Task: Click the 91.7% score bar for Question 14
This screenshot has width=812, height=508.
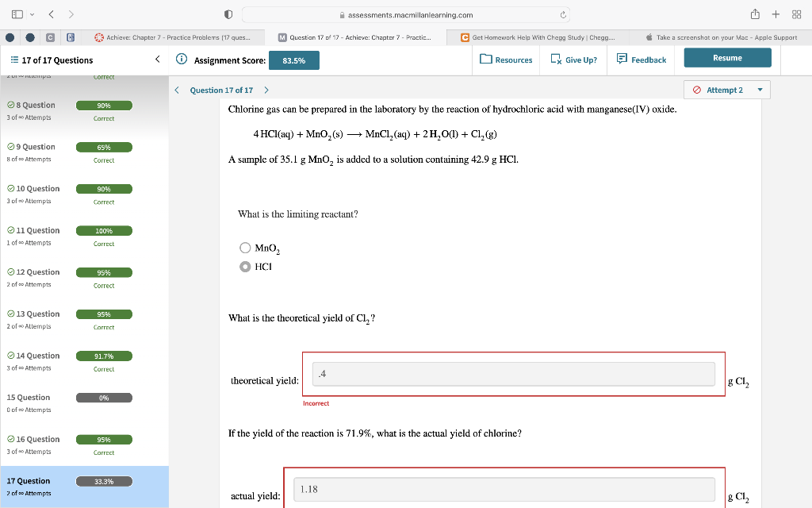Action: (x=104, y=356)
